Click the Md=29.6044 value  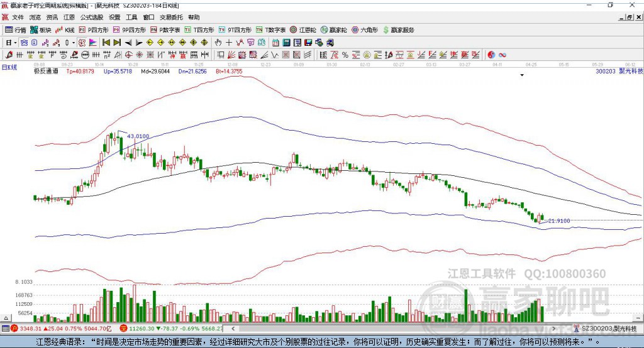[155, 72]
